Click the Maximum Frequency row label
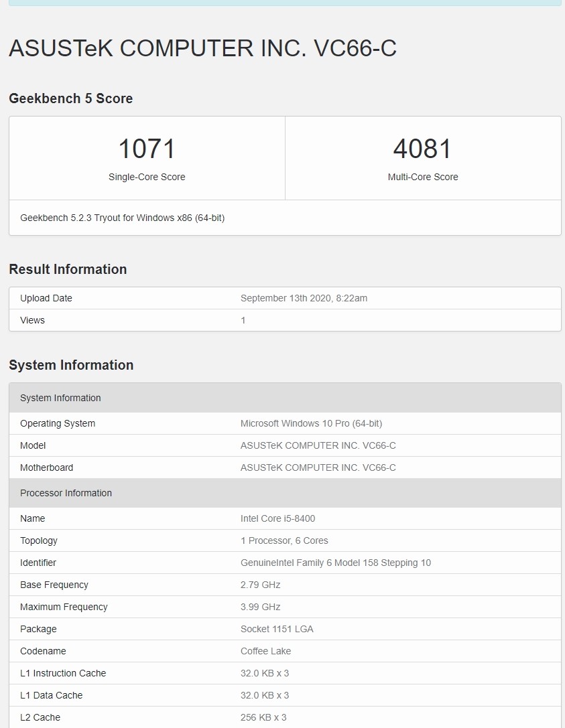 (64, 607)
